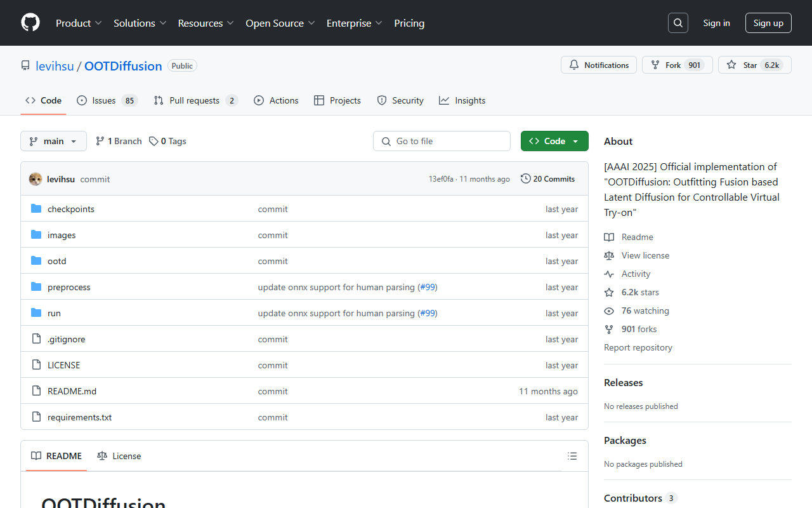Image resolution: width=812 pixels, height=508 pixels.
Task: Open commit hash 13ef0fa
Action: tap(441, 179)
